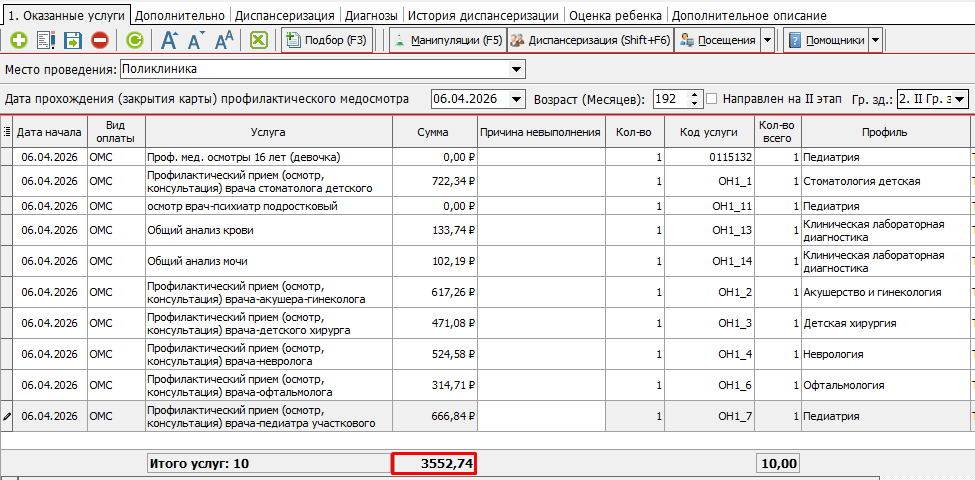
Task: Expand the arrow next to 'Посещения'
Action: click(x=767, y=41)
